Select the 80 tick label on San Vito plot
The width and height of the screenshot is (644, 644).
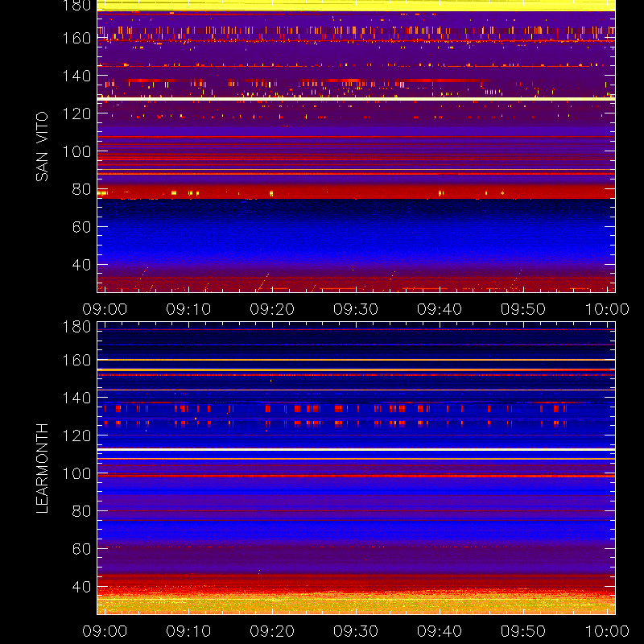[x=81, y=189]
